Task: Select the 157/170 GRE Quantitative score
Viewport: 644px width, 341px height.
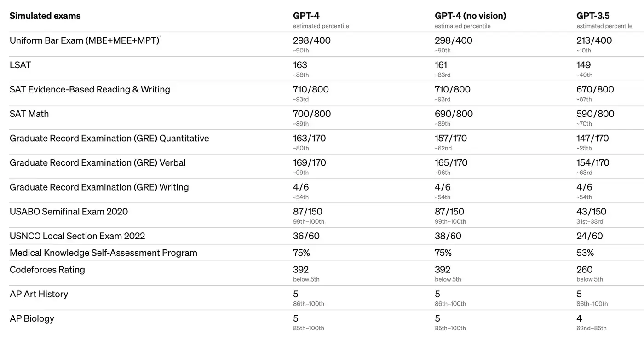Action: tap(450, 138)
